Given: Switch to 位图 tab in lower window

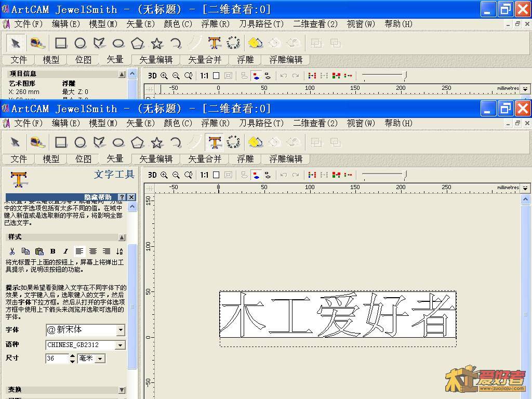Looking at the screenshot, I should [x=83, y=159].
